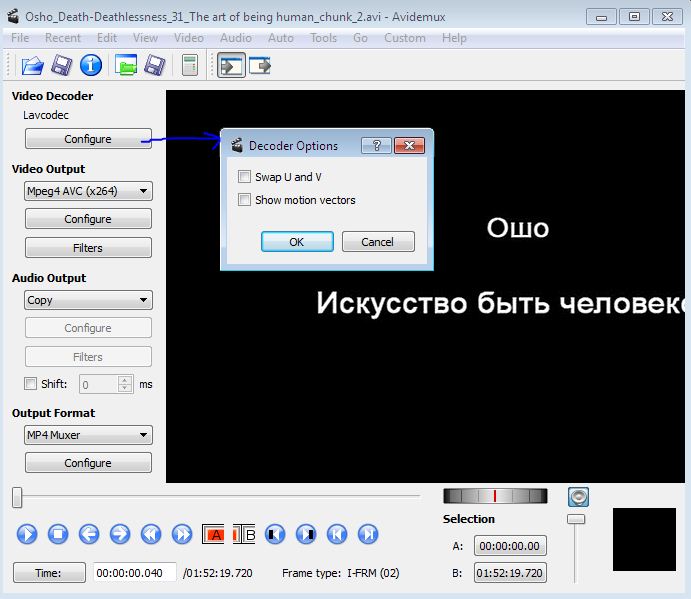Open the calculator toolbar icon
691x599 pixels.
(190, 66)
